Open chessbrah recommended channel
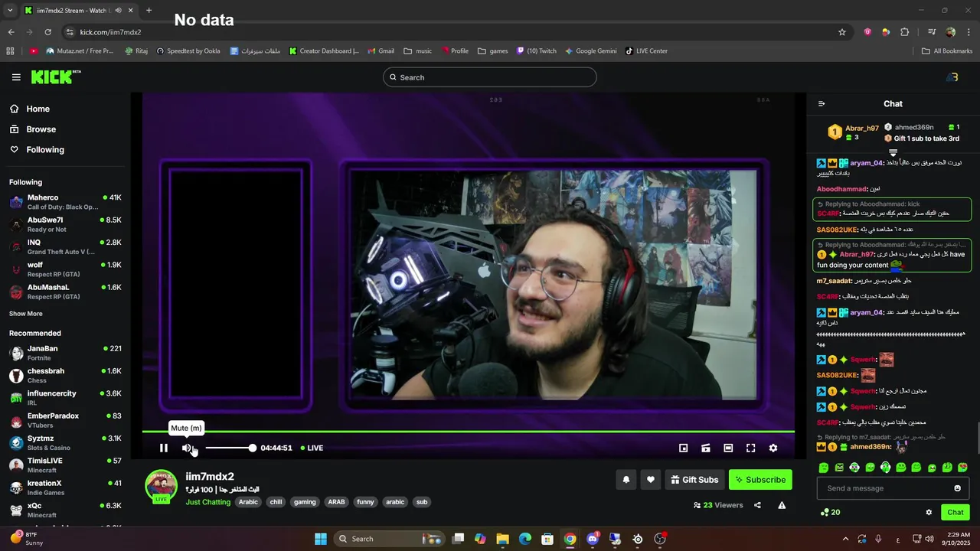980x551 pixels. pyautogui.click(x=65, y=375)
